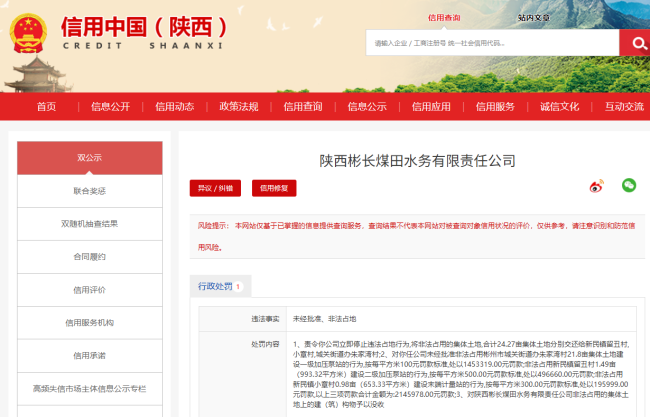The width and height of the screenshot is (650, 417).
Task: Click the 信用中国（陕西） site title
Action: tap(144, 27)
